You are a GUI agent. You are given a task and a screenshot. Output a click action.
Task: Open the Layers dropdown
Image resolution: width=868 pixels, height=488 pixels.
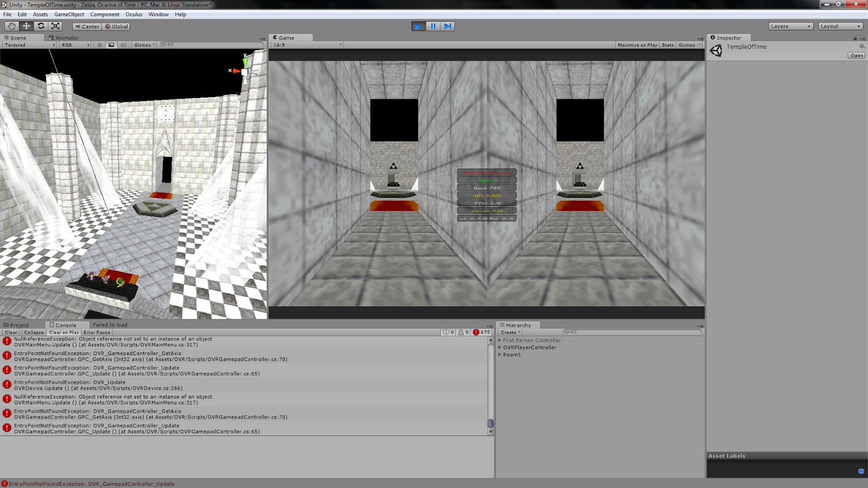point(791,27)
